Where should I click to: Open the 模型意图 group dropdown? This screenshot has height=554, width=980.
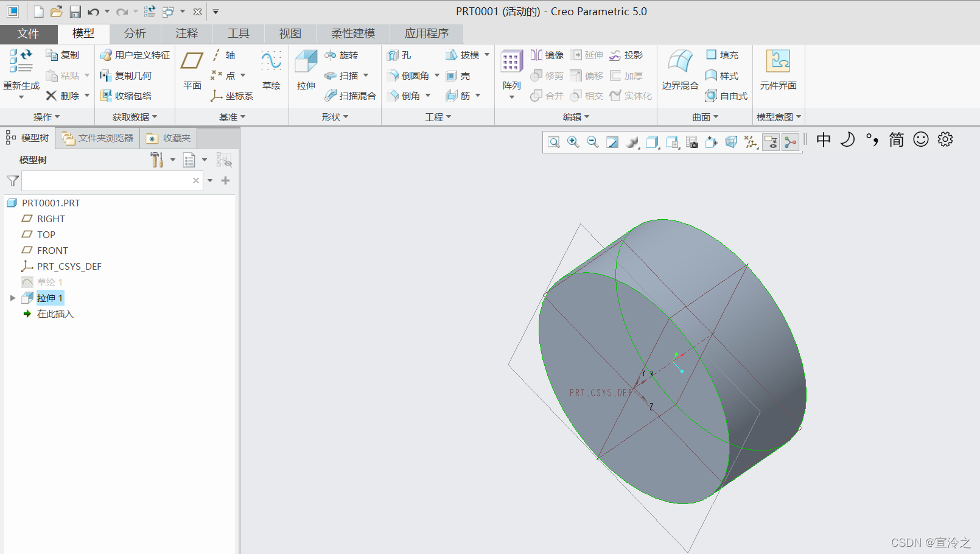[779, 117]
